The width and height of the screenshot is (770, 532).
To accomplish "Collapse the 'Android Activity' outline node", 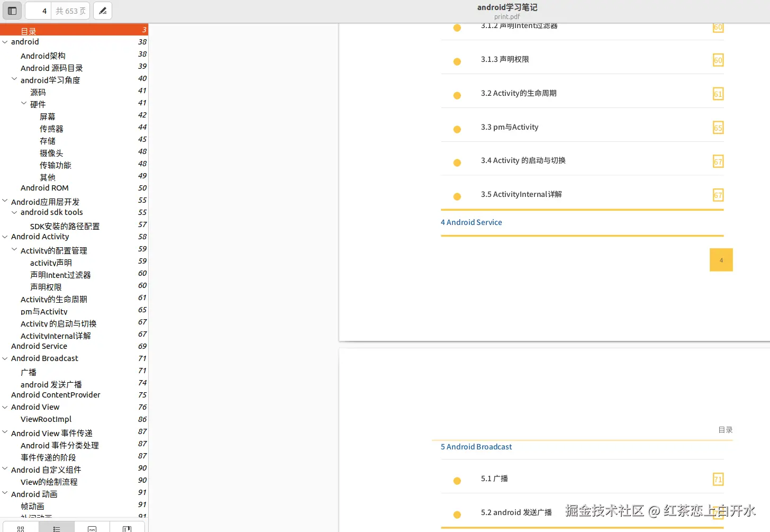I will pyautogui.click(x=5, y=237).
